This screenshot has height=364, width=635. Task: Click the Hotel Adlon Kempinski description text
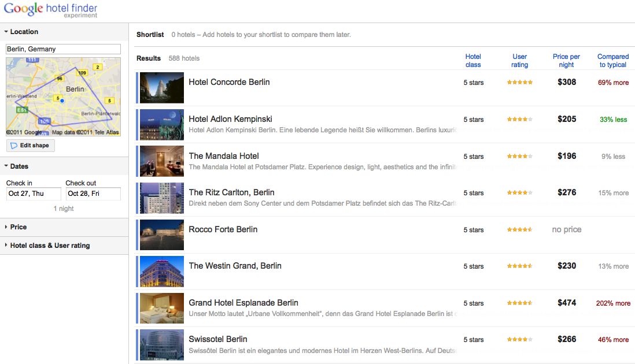point(323,130)
